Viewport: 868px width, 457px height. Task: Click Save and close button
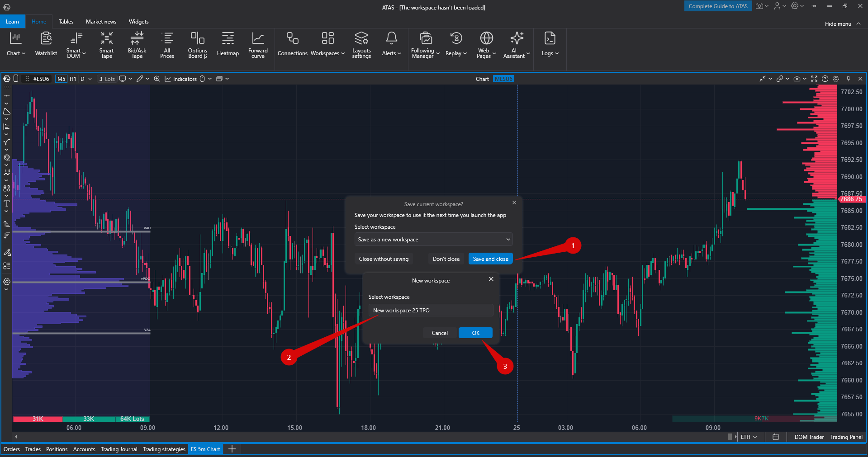pyautogui.click(x=490, y=259)
